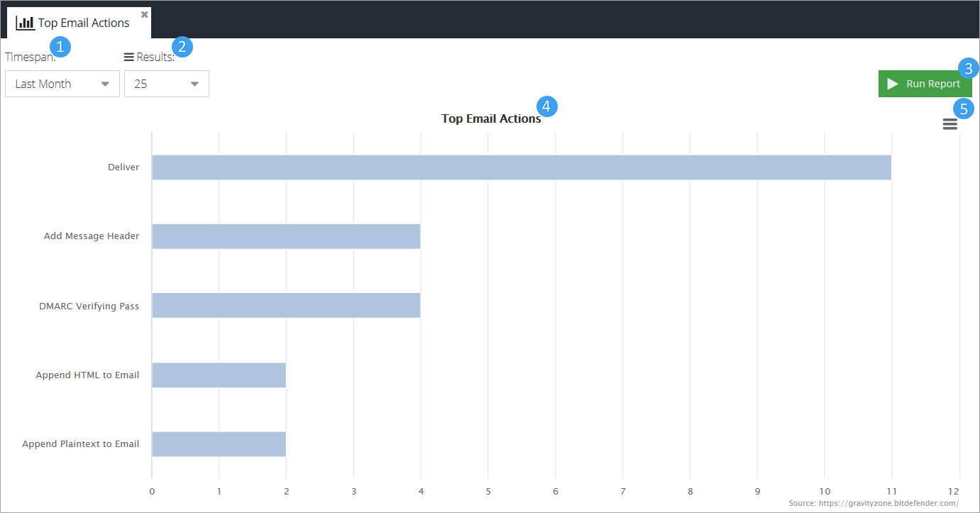The width and height of the screenshot is (980, 513).
Task: Expand the Results 25 dropdown
Action: (x=166, y=84)
